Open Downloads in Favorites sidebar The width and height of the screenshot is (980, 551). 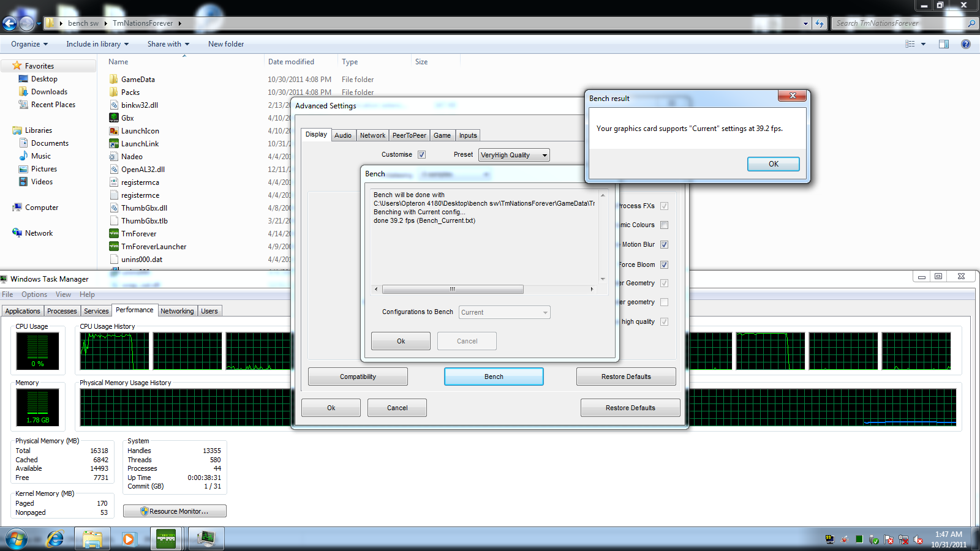[x=49, y=92]
